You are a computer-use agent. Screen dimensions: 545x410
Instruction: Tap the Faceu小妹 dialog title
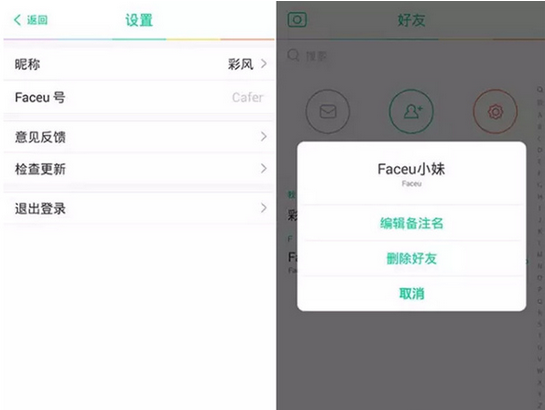point(412,169)
